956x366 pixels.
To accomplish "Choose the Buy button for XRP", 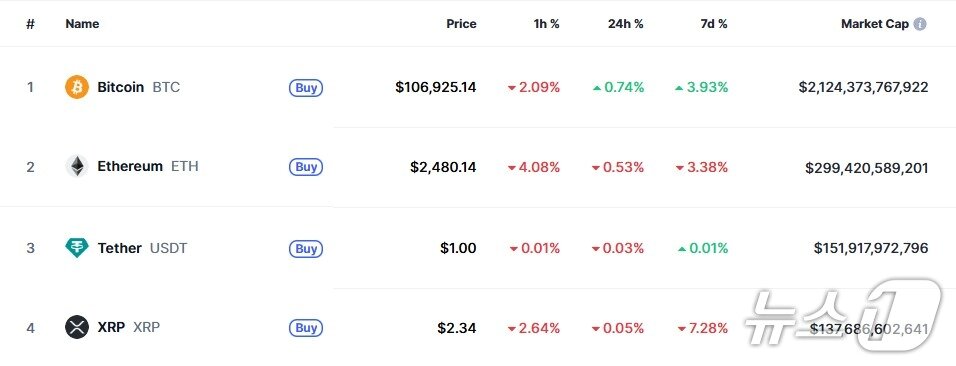I will click(x=306, y=328).
